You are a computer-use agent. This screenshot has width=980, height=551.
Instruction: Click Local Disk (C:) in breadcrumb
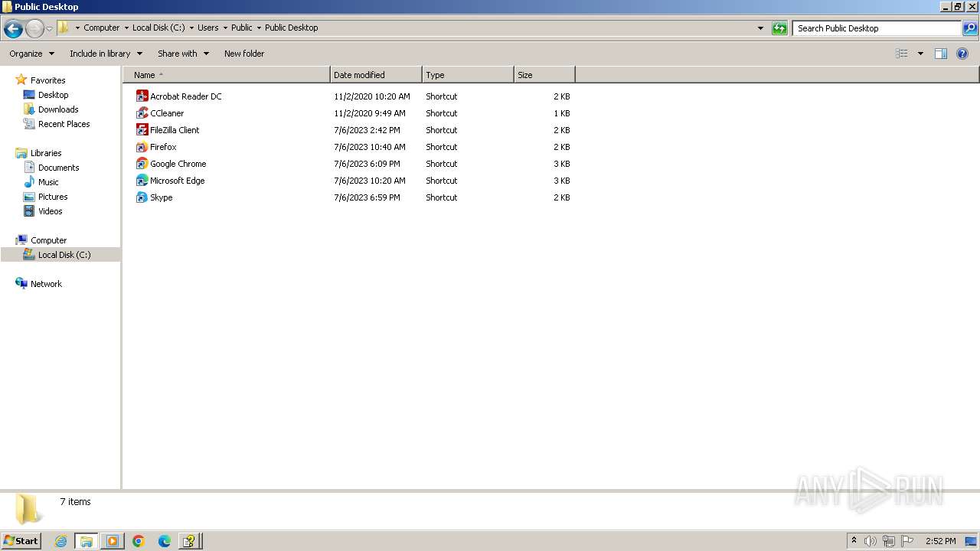[x=158, y=28]
